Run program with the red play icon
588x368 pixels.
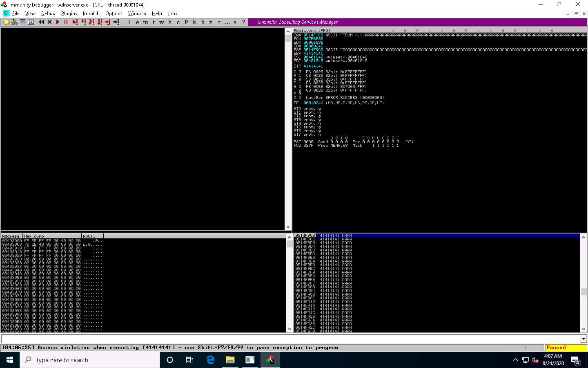click(x=58, y=22)
